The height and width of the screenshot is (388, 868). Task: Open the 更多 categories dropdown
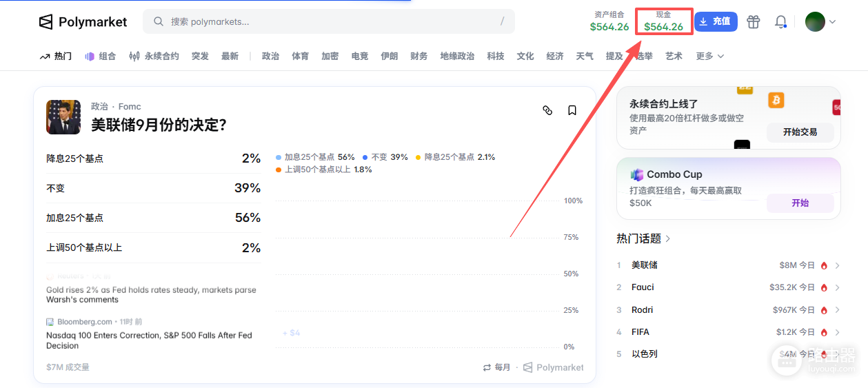coord(710,56)
